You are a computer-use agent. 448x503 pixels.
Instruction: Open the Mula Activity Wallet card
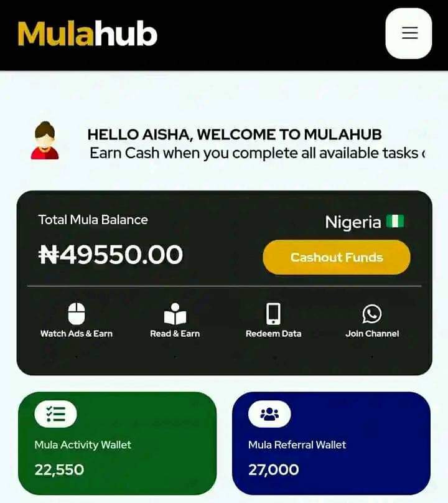pyautogui.click(x=118, y=443)
